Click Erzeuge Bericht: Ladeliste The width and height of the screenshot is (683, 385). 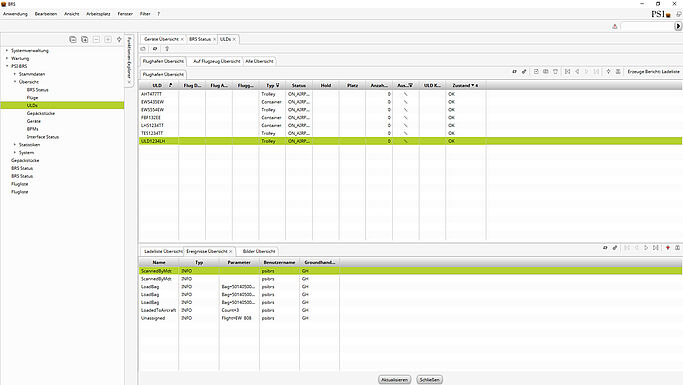[x=653, y=71]
